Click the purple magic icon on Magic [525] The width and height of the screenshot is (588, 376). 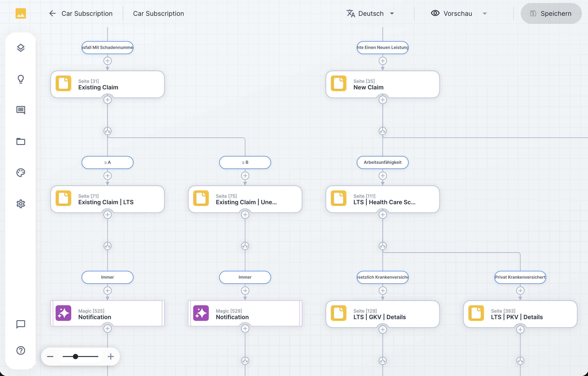(63, 313)
